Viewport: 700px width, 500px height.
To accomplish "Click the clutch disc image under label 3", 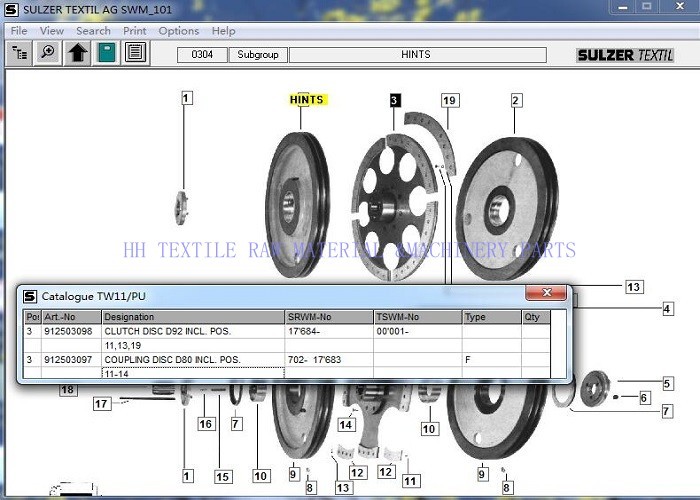I will point(394,208).
